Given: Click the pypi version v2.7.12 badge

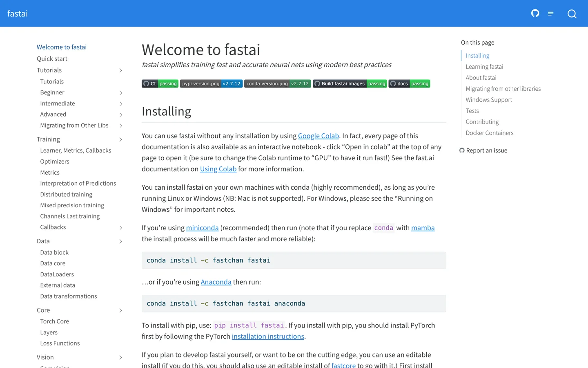Looking at the screenshot, I should click(211, 84).
